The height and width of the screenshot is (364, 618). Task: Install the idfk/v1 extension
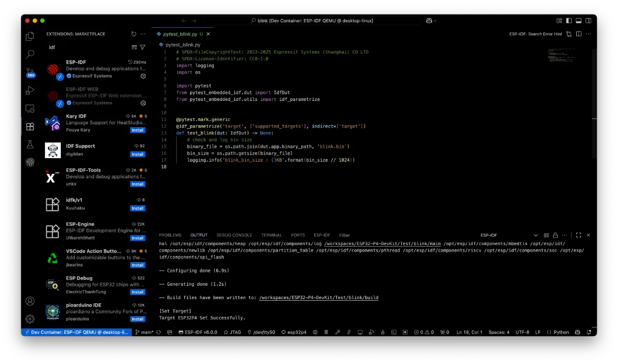(138, 208)
